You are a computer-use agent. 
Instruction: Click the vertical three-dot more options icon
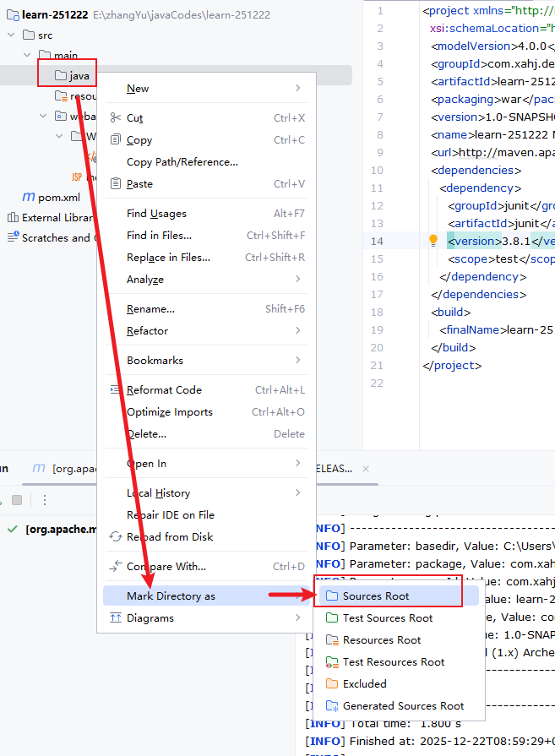click(45, 500)
